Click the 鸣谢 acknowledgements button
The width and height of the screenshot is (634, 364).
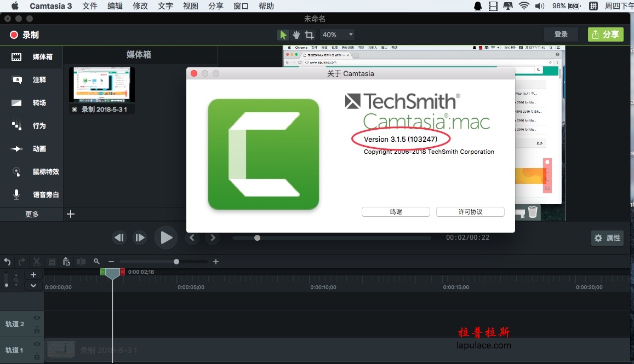tap(396, 212)
